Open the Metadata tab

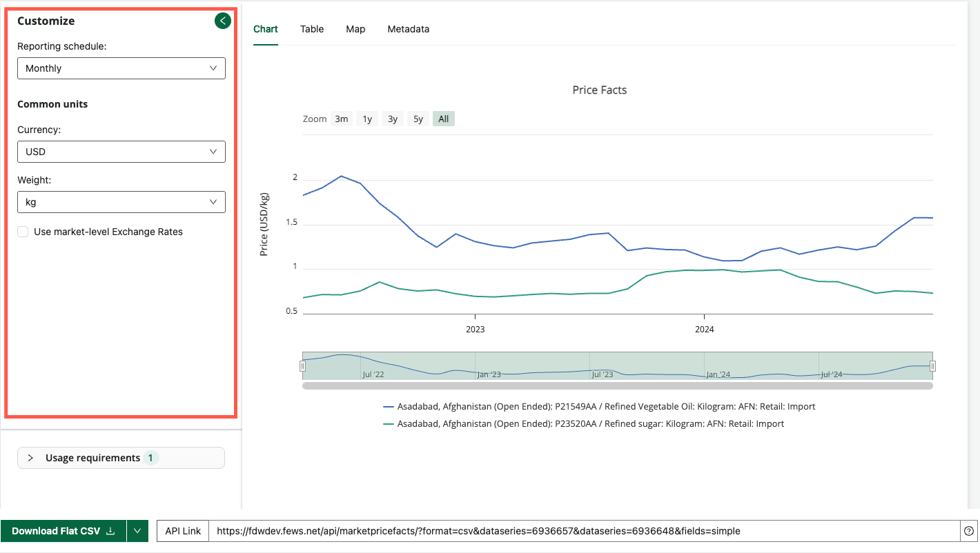pos(409,29)
